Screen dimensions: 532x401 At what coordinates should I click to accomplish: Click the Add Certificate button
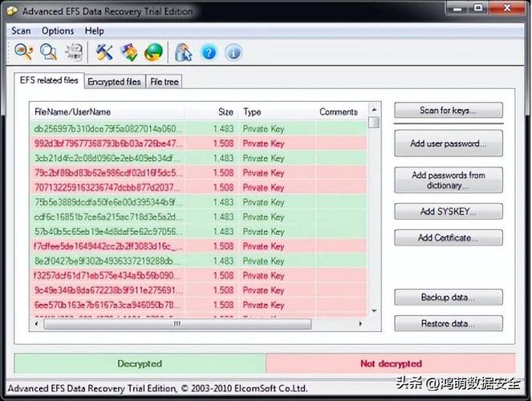[x=449, y=237]
